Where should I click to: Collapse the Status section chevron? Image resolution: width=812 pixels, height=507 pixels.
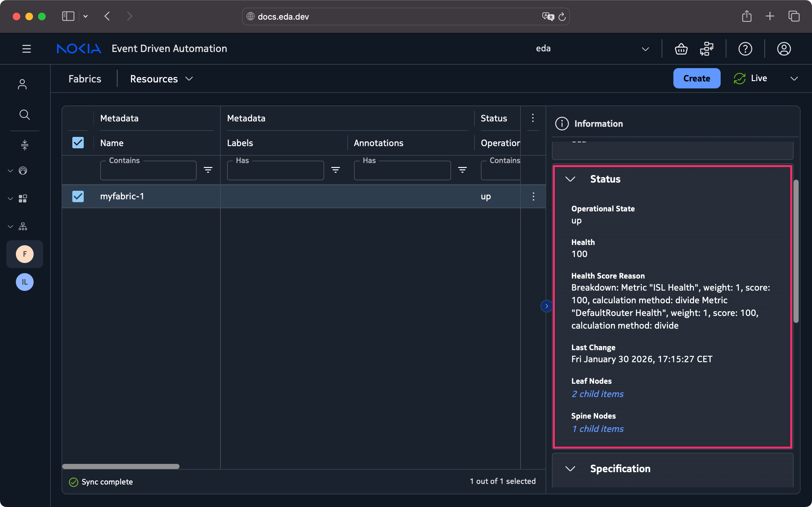coord(570,179)
